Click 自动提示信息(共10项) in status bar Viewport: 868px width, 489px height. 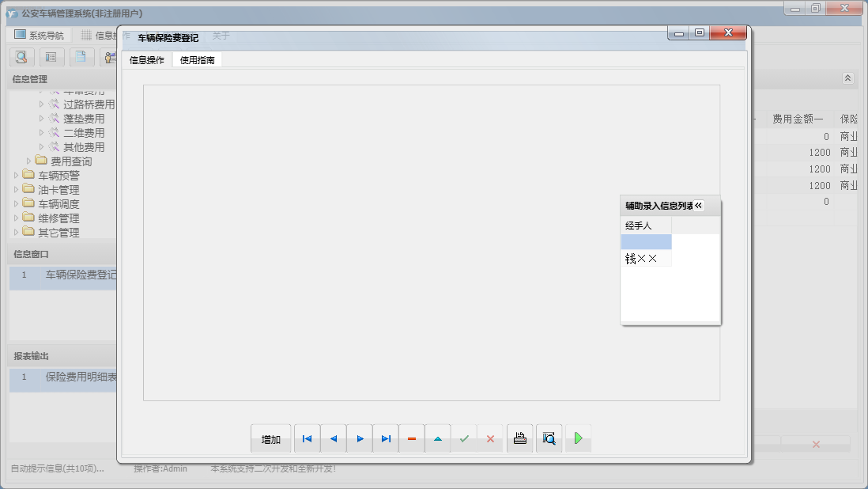tap(58, 468)
